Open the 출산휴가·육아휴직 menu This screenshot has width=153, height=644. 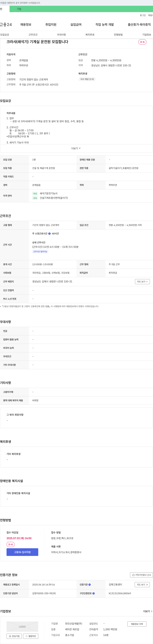(x=139, y=25)
